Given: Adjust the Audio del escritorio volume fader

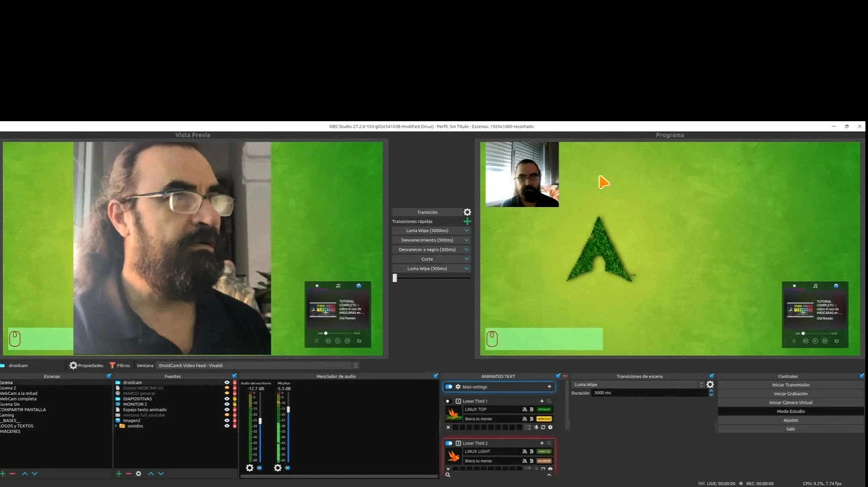Looking at the screenshot, I should pyautogui.click(x=260, y=421).
